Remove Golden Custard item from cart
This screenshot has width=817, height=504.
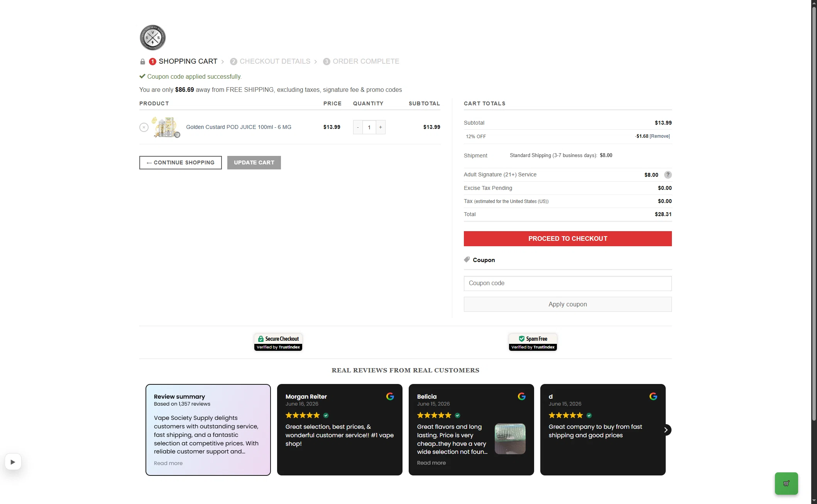click(x=144, y=127)
